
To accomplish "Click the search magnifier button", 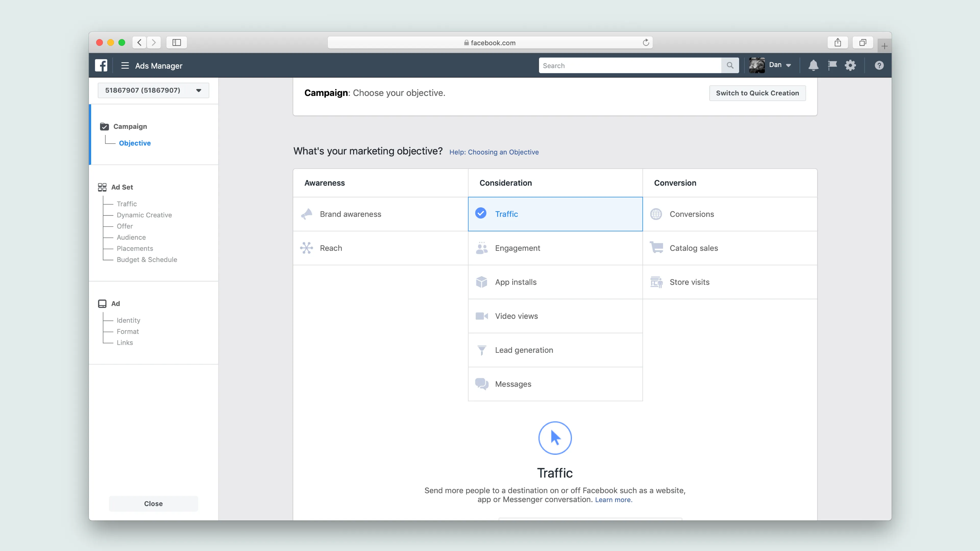I will click(x=730, y=65).
